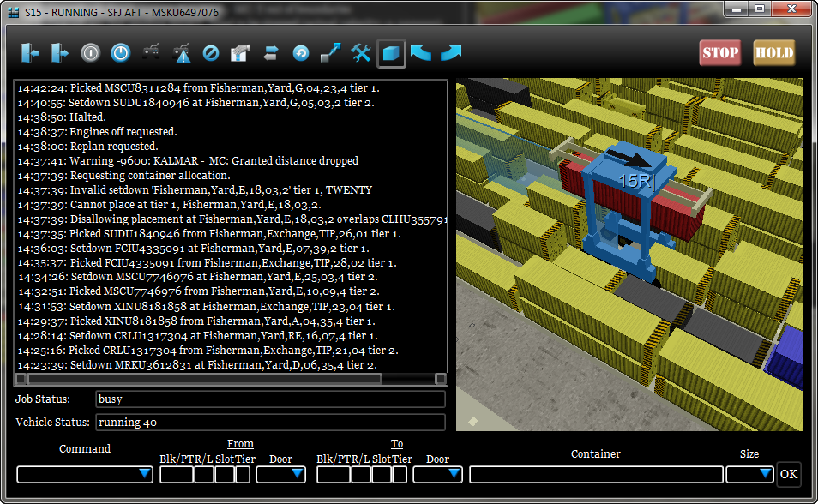Screen dimensions: 818x504
Task: Open the container Size dropdown
Action: click(x=750, y=474)
